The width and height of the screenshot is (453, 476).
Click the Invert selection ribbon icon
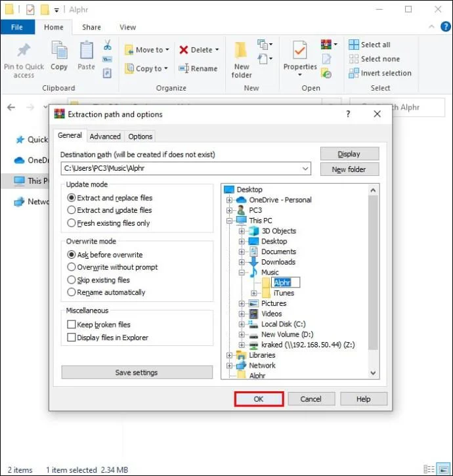click(x=354, y=73)
